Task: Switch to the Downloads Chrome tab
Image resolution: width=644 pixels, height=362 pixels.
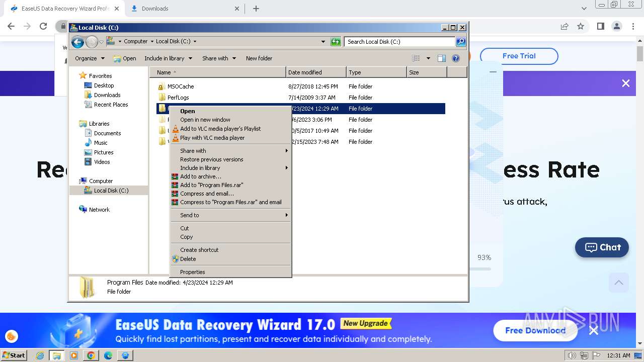Action: tap(184, 9)
